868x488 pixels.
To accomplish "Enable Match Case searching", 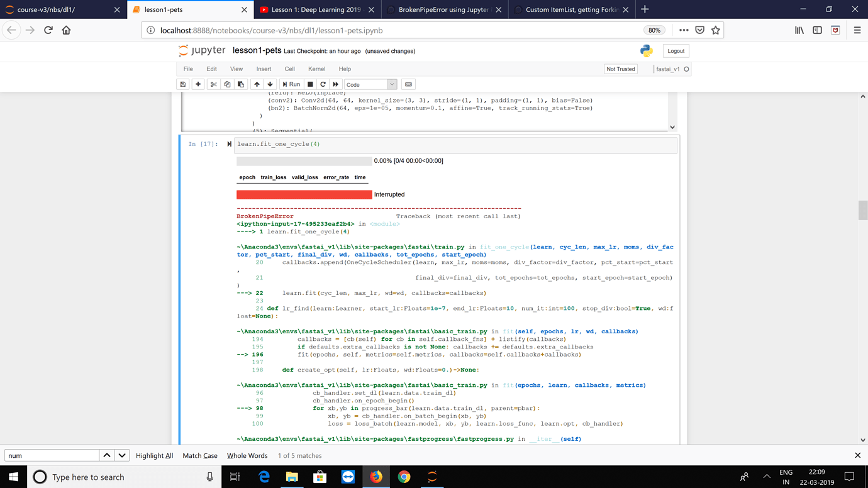I will (x=199, y=455).
